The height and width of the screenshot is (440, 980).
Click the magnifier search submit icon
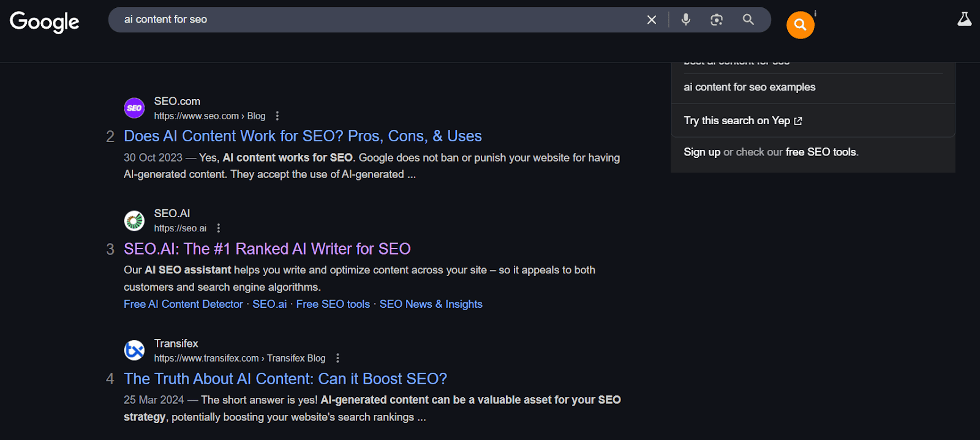[x=748, y=20]
